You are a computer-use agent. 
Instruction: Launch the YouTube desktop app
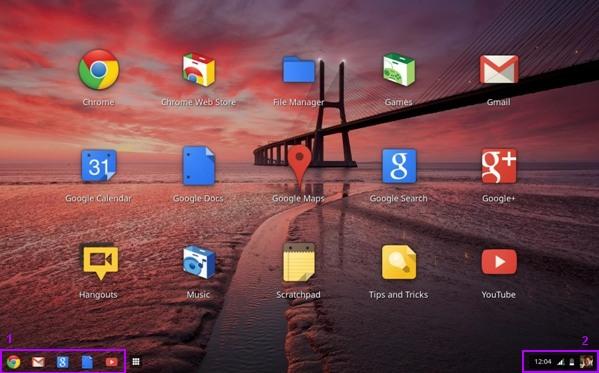[499, 262]
